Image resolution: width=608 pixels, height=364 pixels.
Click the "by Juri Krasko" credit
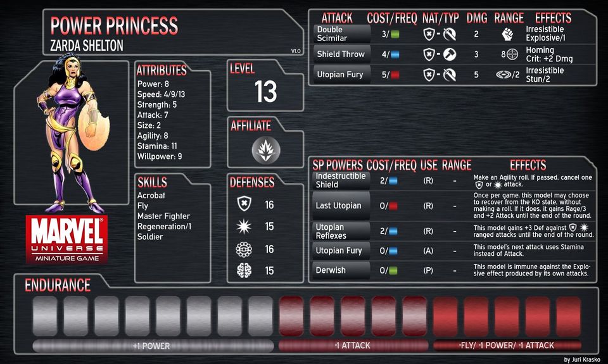coord(581,360)
